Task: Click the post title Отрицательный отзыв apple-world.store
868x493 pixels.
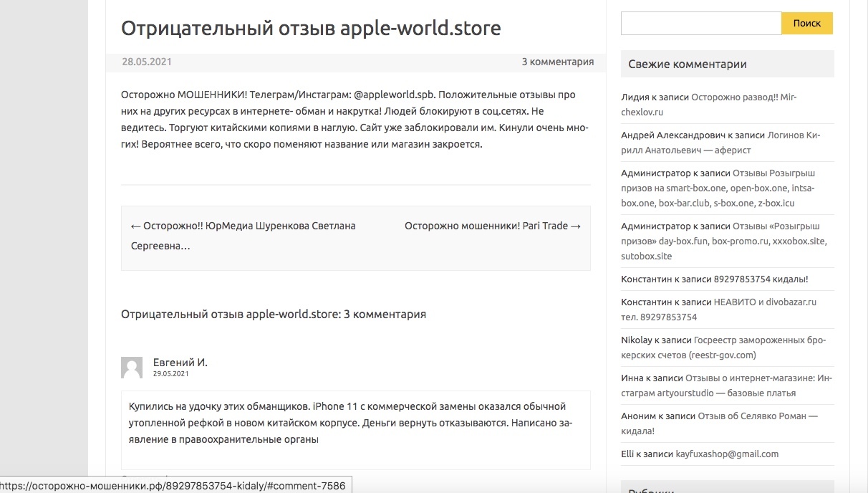Action: pyautogui.click(x=311, y=28)
